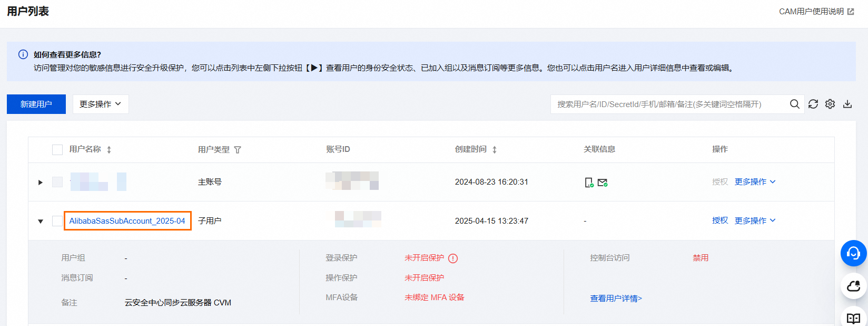Click the 账号ID column header
Viewport: 868px width, 326px height.
(x=338, y=149)
